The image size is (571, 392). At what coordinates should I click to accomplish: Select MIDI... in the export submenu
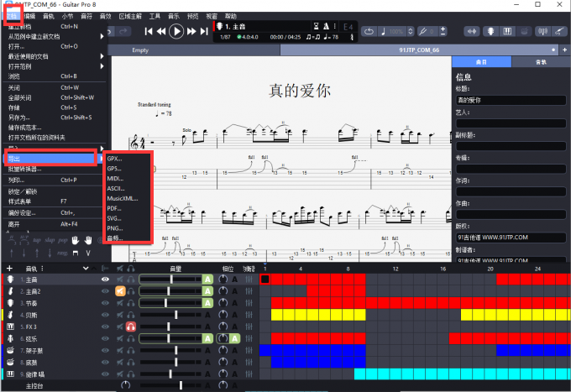pyautogui.click(x=115, y=178)
